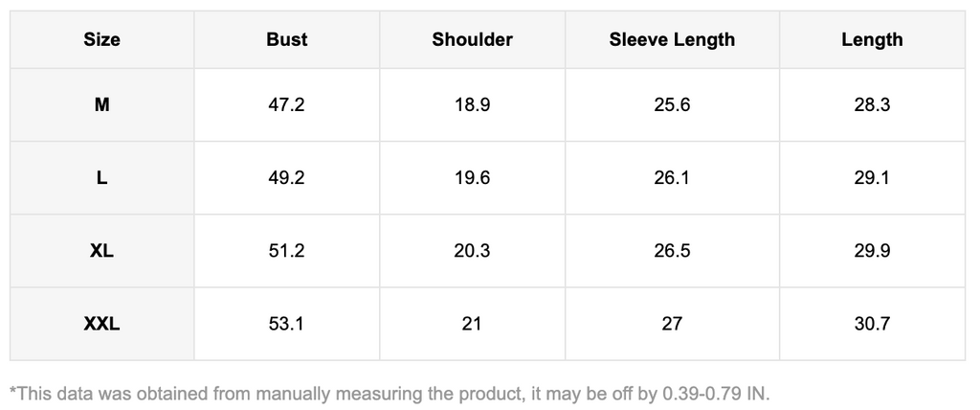Click the XXL size row label
980x410 pixels.
101,324
